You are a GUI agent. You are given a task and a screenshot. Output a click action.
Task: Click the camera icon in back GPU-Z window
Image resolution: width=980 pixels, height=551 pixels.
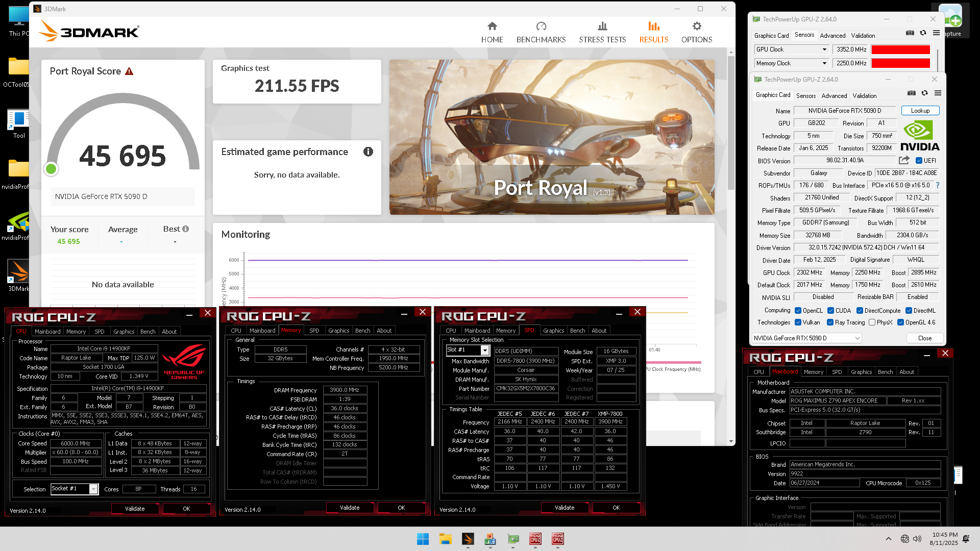click(x=910, y=33)
